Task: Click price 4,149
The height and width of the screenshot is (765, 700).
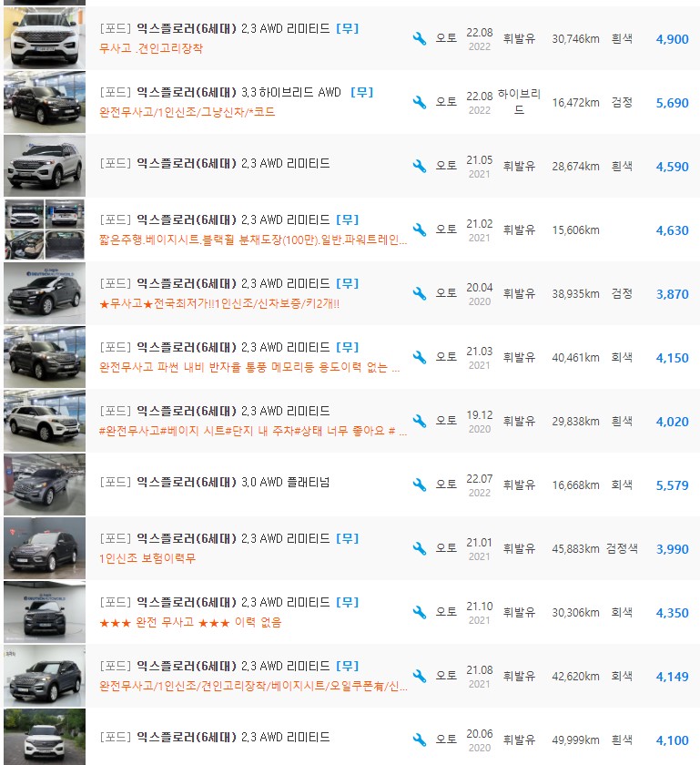Action: click(x=672, y=677)
